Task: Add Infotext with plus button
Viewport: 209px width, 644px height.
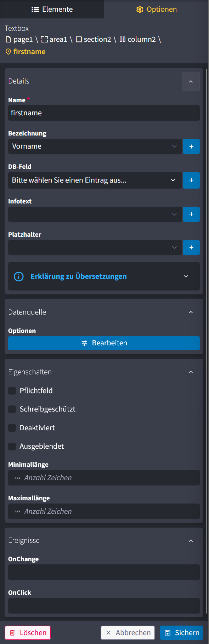Action: pyautogui.click(x=191, y=214)
